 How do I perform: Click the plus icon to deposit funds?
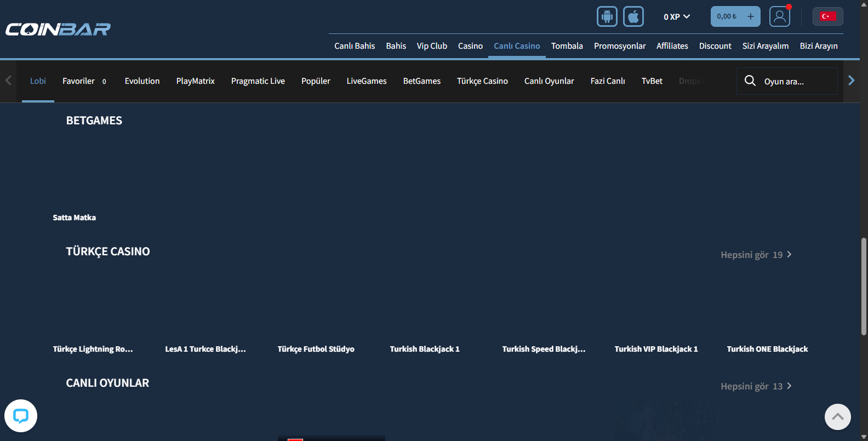[750, 16]
